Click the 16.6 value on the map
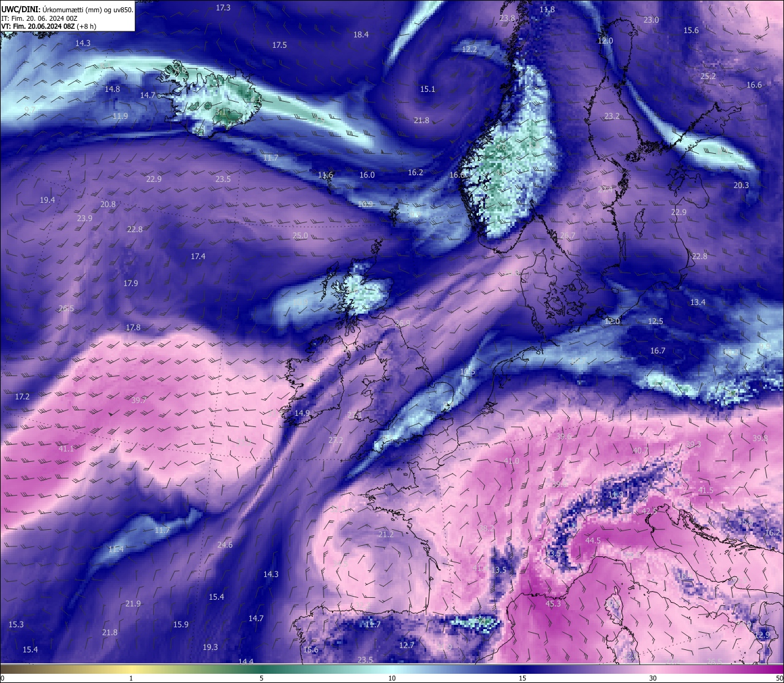 (755, 85)
